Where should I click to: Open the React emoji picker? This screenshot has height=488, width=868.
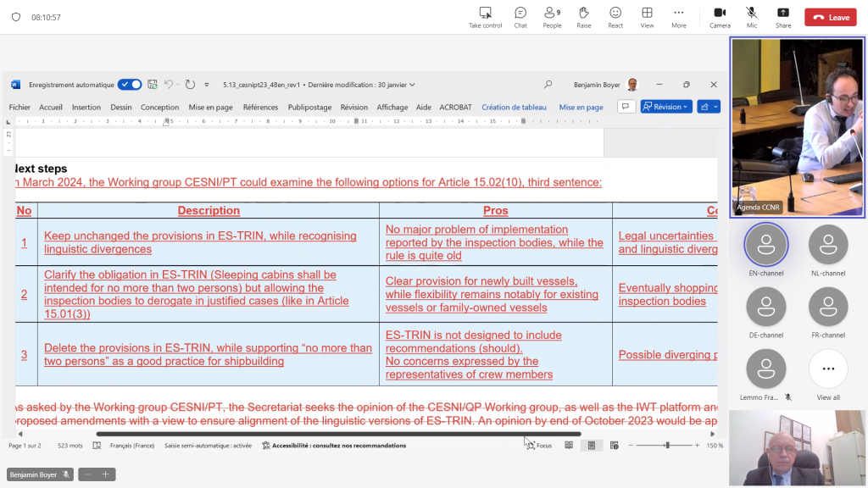pyautogui.click(x=615, y=16)
